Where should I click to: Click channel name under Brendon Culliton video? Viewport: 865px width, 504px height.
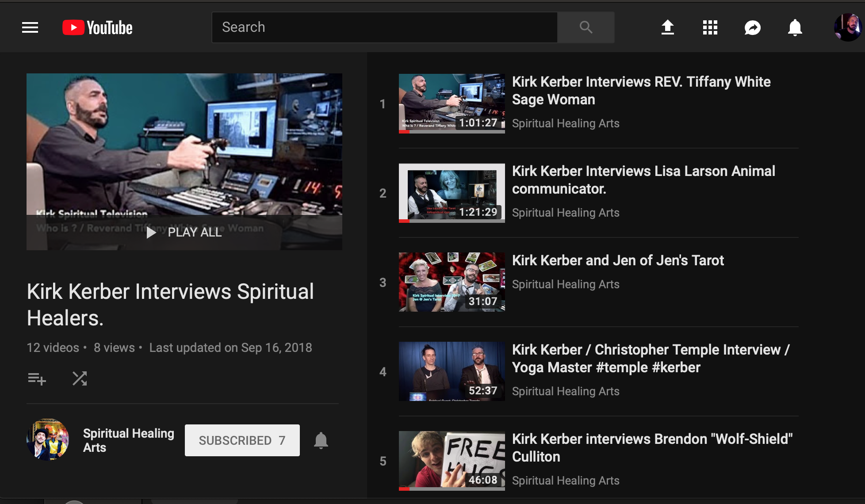(566, 481)
